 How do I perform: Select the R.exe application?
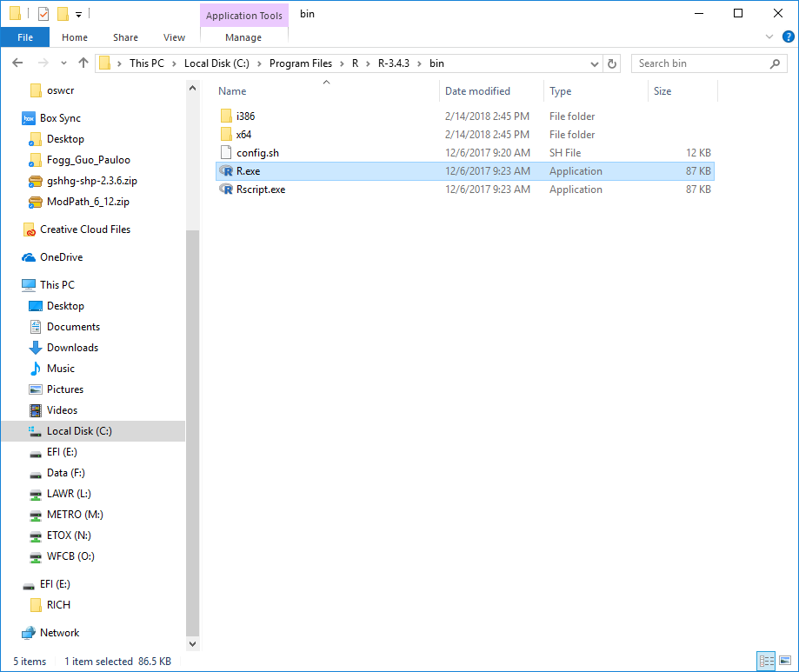pyautogui.click(x=465, y=171)
